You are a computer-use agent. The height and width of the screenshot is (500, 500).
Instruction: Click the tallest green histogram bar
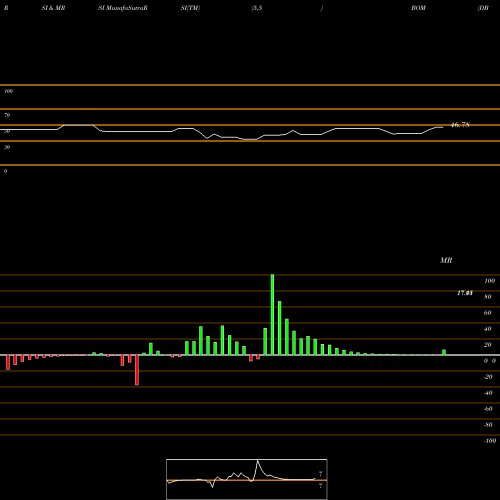[x=272, y=315]
